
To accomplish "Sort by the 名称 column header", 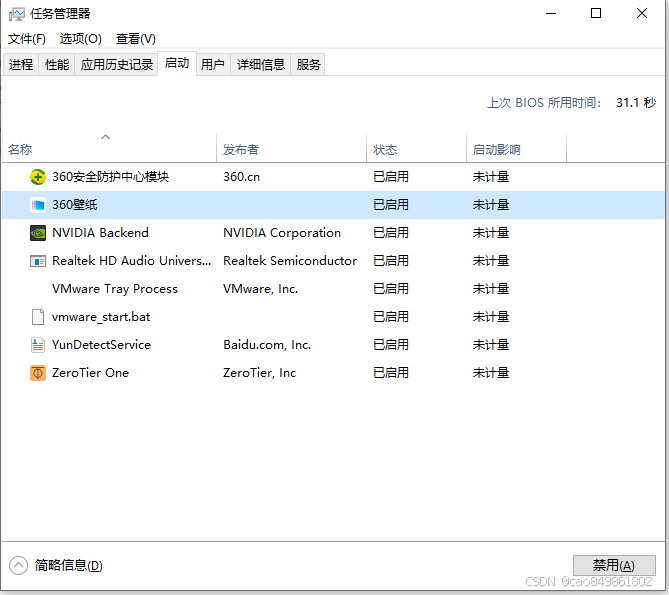I will 109,148.
